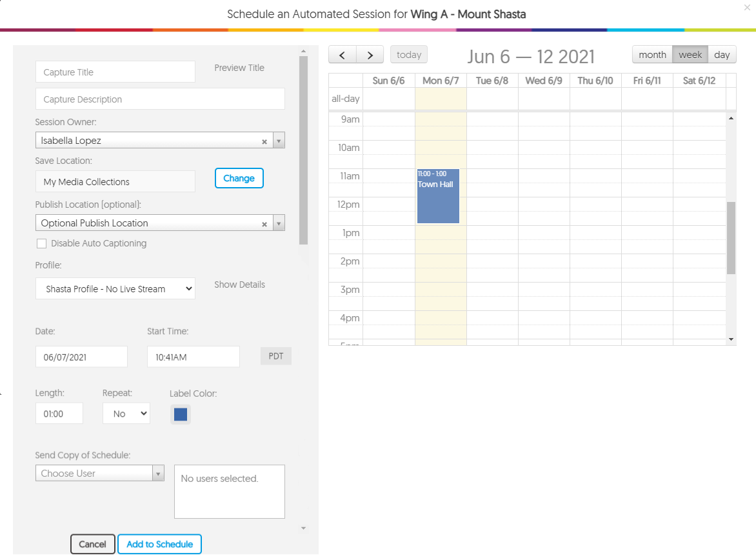
Task: Click the Add to Schedule button
Action: click(159, 544)
